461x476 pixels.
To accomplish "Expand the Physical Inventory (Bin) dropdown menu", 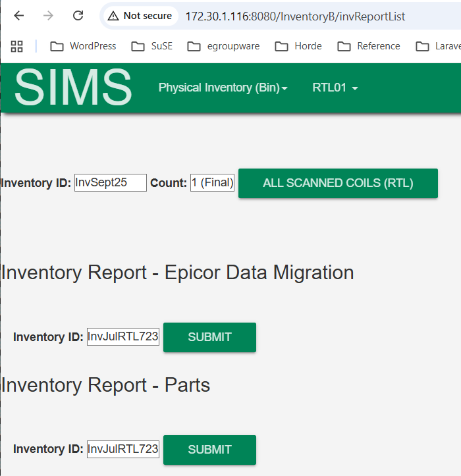I will point(223,88).
